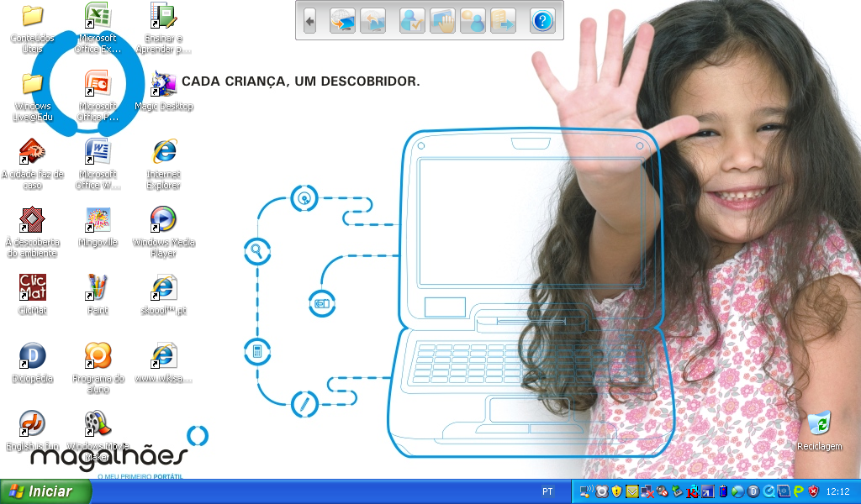Click the red shield security alert tray icon
The width and height of the screenshot is (861, 504).
813,491
